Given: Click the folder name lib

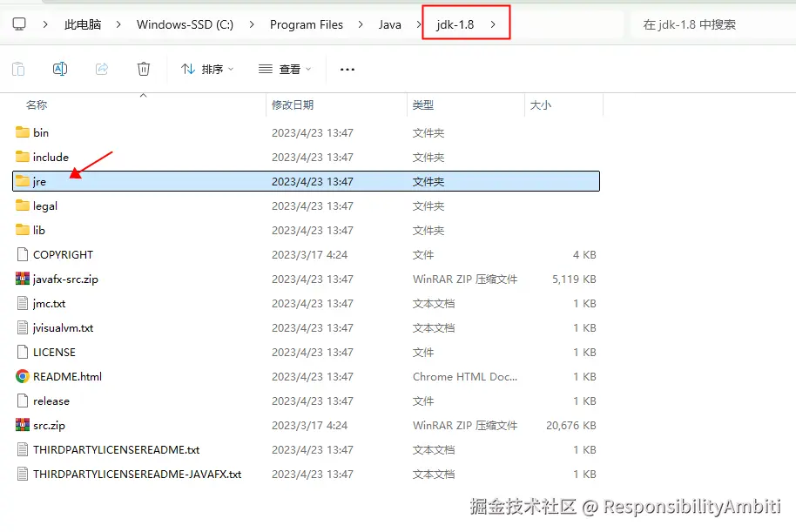Looking at the screenshot, I should [x=39, y=230].
